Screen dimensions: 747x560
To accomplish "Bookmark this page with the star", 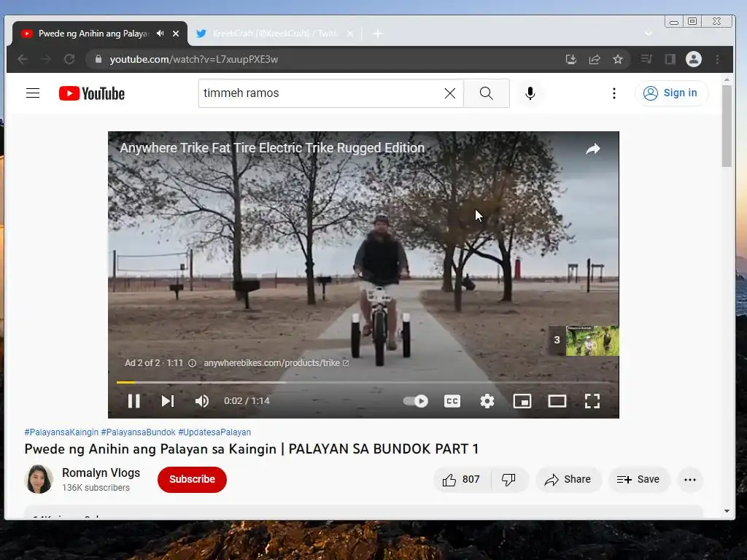I will tap(618, 59).
